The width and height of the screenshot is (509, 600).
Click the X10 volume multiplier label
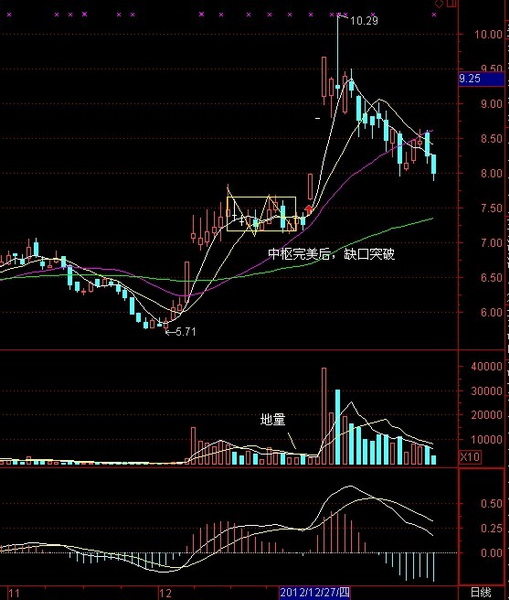click(470, 457)
